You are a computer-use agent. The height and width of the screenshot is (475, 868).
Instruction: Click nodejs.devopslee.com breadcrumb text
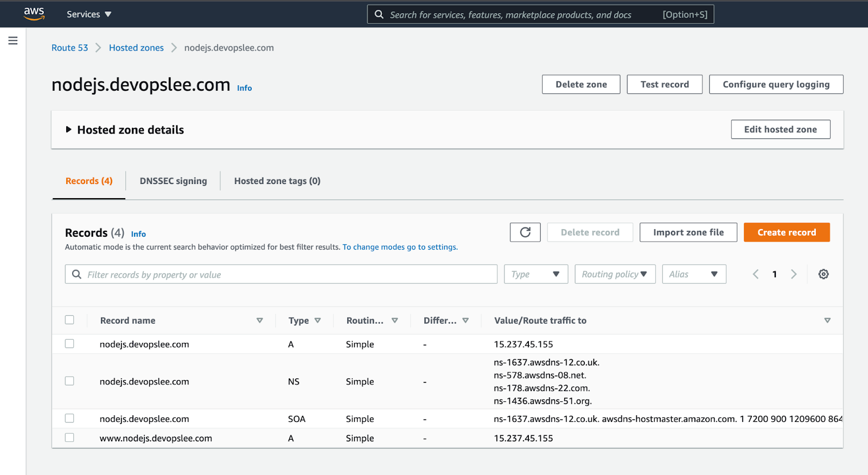tap(229, 48)
